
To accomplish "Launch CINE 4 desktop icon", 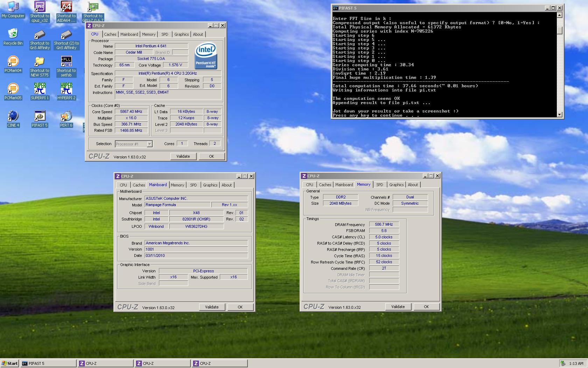I will pyautogui.click(x=13, y=119).
